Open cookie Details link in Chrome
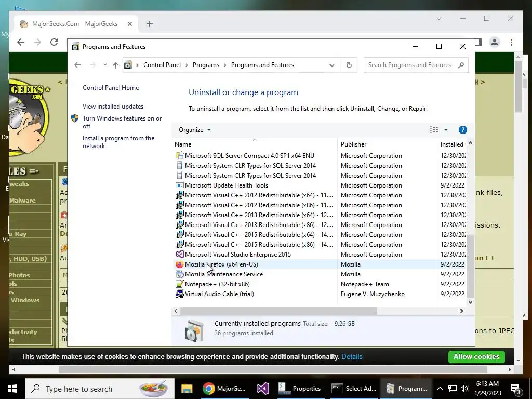This screenshot has height=399, width=532. tap(352, 356)
